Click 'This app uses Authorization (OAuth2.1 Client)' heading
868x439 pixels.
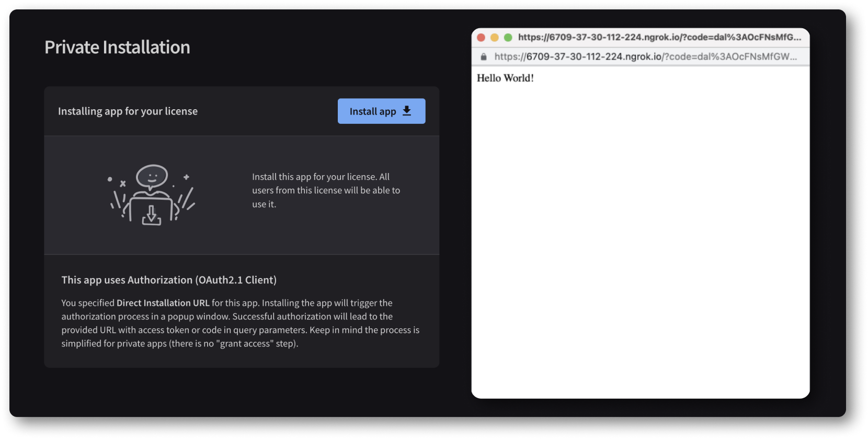pyautogui.click(x=169, y=280)
